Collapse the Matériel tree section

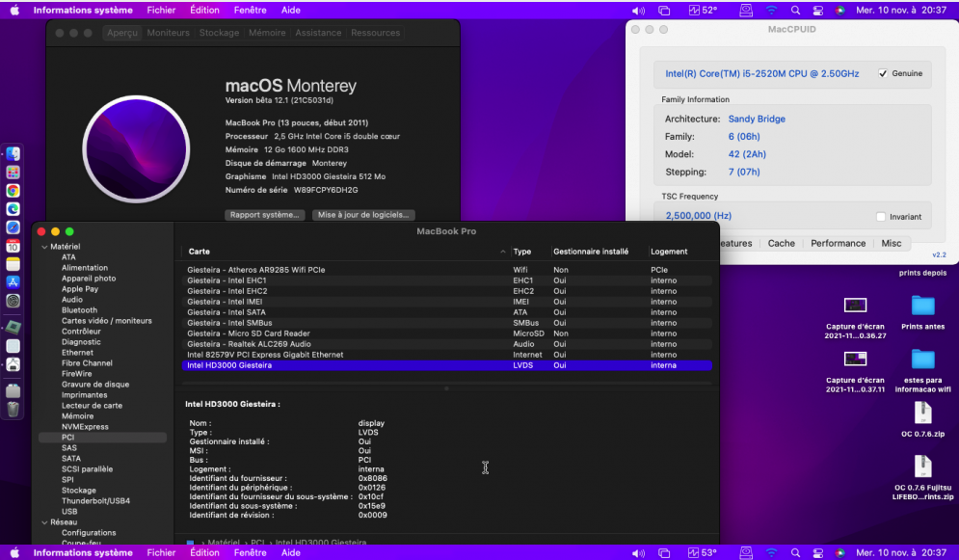pos(43,248)
